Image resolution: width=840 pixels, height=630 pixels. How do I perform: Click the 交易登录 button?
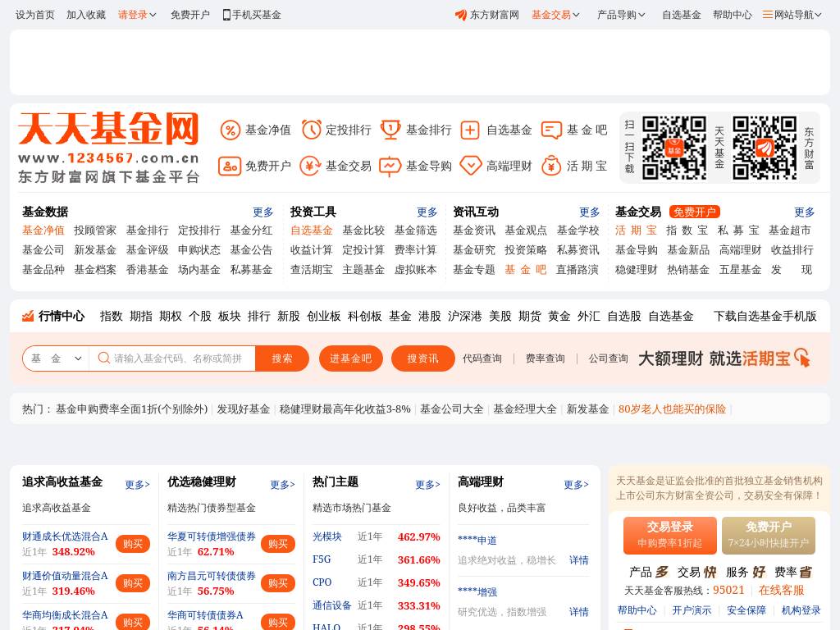(x=669, y=535)
